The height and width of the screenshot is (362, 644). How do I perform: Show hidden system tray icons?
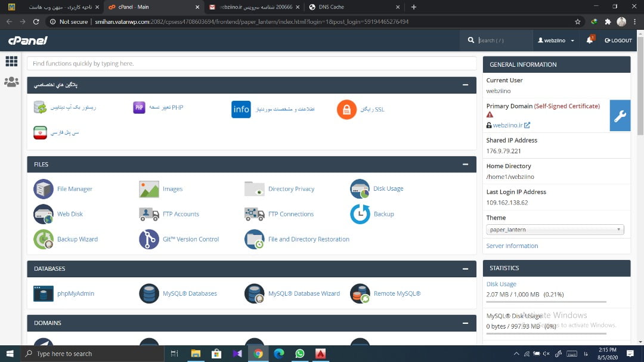point(516,354)
